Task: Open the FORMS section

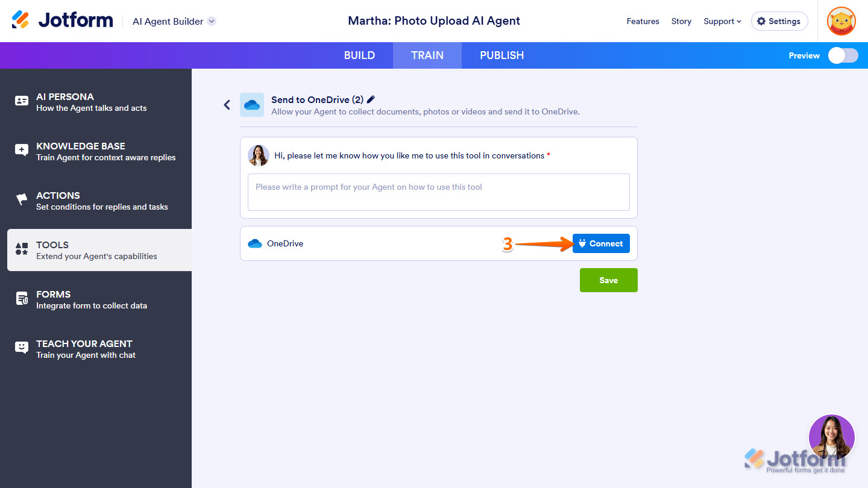Action: 99,299
